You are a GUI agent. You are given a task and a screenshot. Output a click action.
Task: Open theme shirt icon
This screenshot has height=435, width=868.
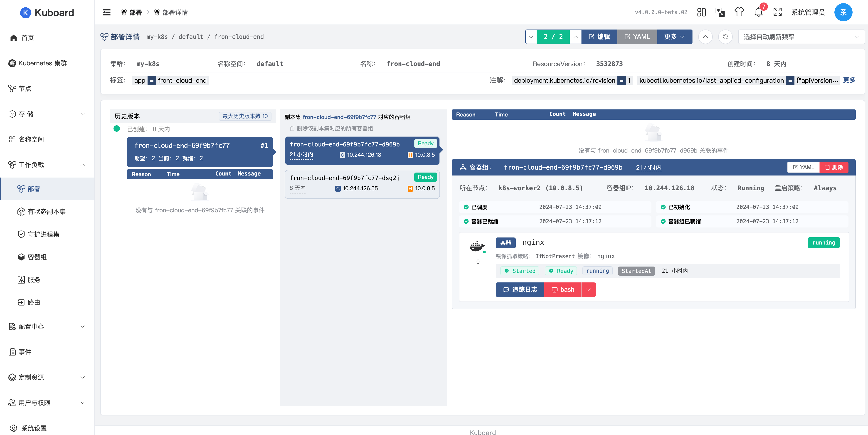pyautogui.click(x=739, y=12)
